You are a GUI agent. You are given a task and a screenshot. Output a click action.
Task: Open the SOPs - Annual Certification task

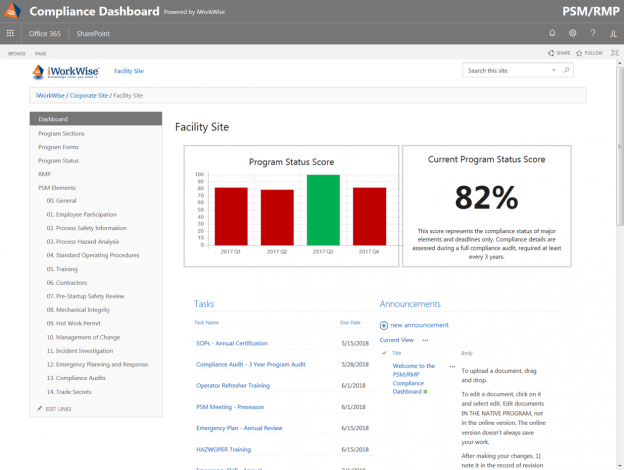231,343
